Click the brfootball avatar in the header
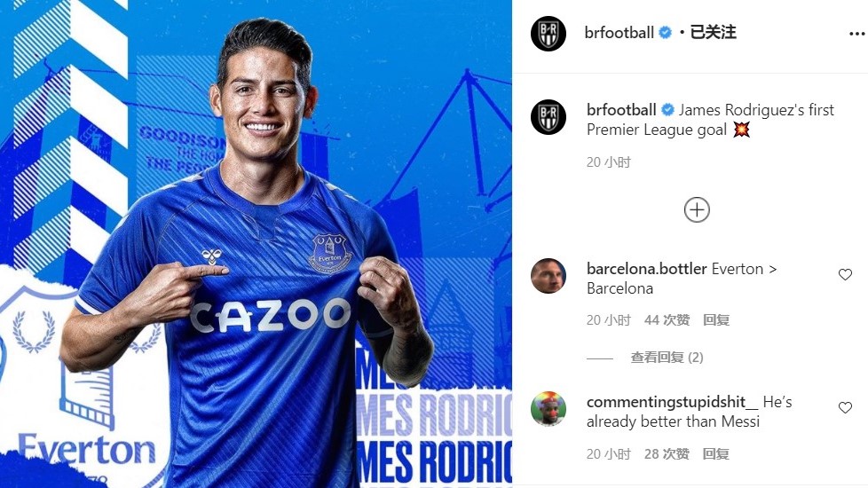This screenshot has width=868, height=488. coord(548,34)
